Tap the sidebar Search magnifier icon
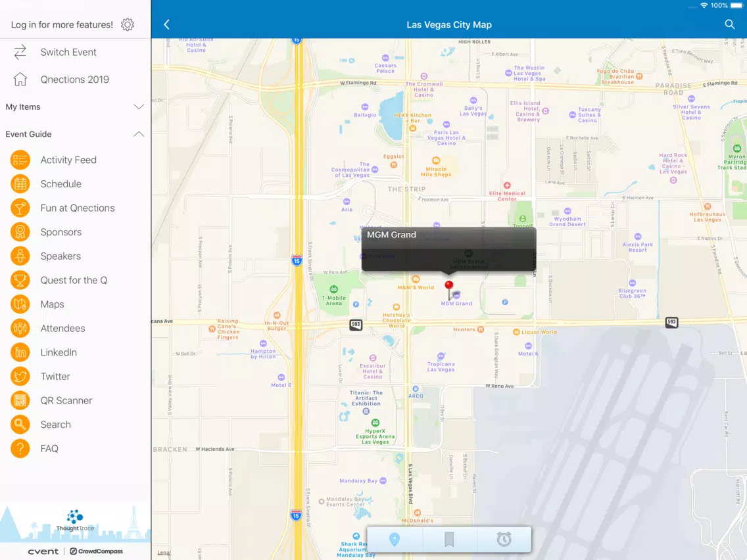747x560 pixels. click(20, 425)
